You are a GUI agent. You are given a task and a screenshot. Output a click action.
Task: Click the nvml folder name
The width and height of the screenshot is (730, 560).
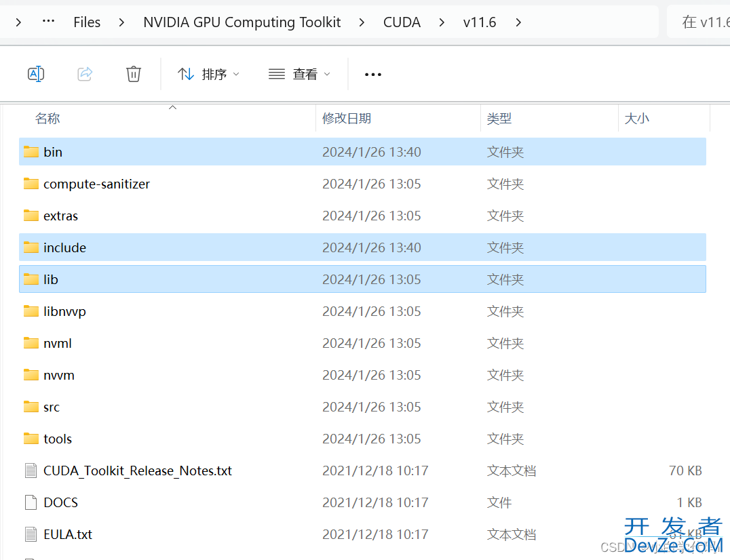click(x=57, y=343)
